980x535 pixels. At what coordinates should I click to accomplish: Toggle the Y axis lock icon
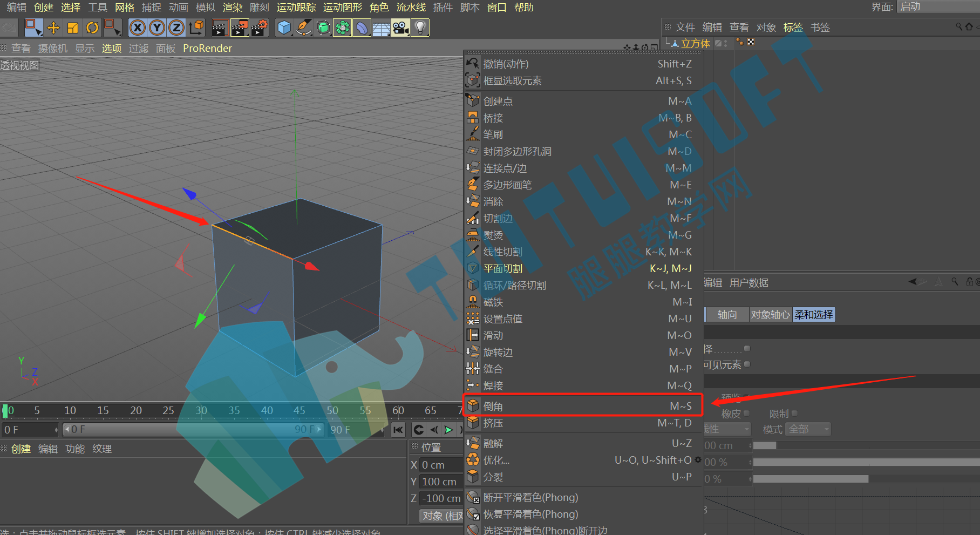(157, 28)
